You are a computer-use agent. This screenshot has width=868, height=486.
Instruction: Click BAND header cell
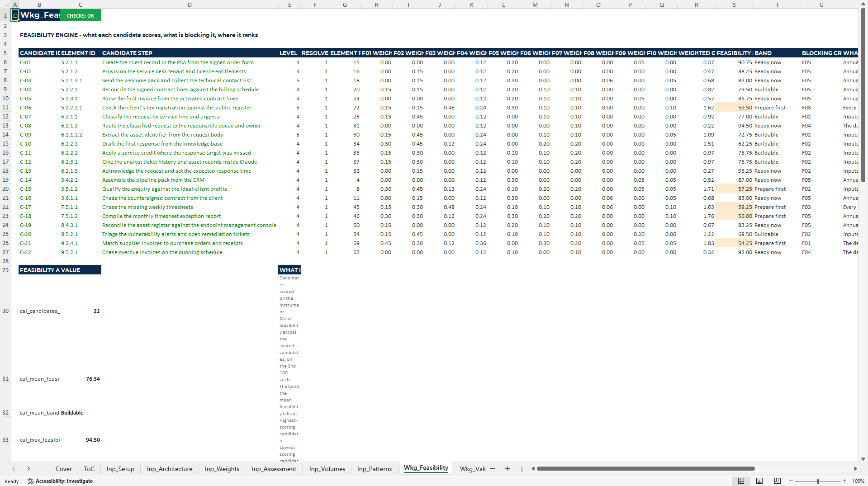pyautogui.click(x=777, y=53)
